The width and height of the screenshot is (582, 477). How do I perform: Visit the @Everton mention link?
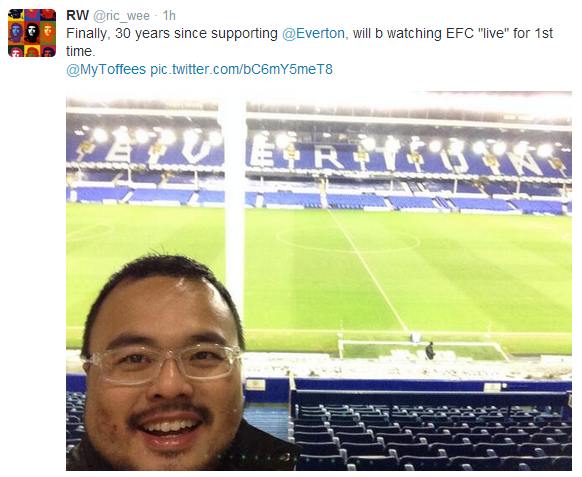click(313, 33)
